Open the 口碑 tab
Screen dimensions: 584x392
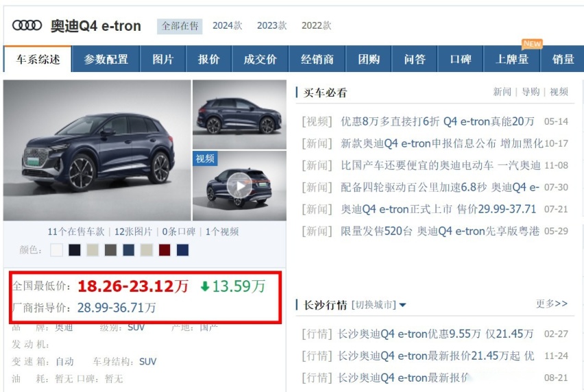(461, 59)
